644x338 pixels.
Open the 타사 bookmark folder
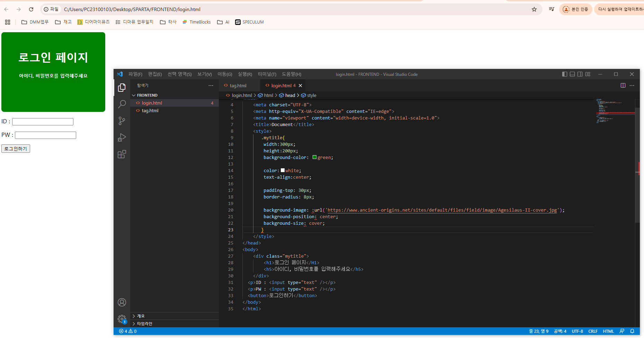coord(168,22)
